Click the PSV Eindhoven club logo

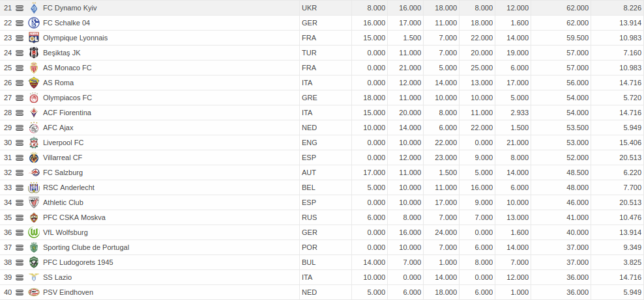(x=34, y=292)
